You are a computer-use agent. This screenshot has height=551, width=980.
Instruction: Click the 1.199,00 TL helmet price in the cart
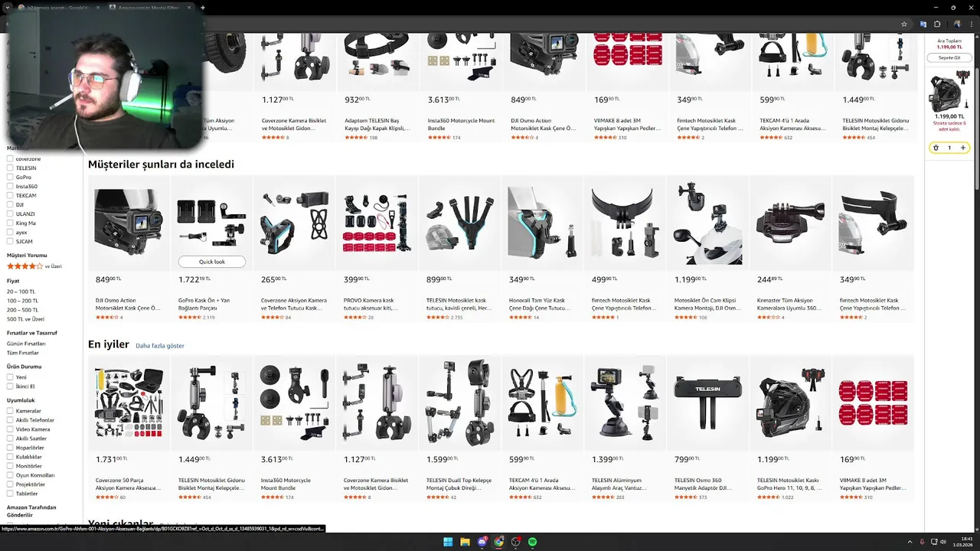tap(950, 116)
